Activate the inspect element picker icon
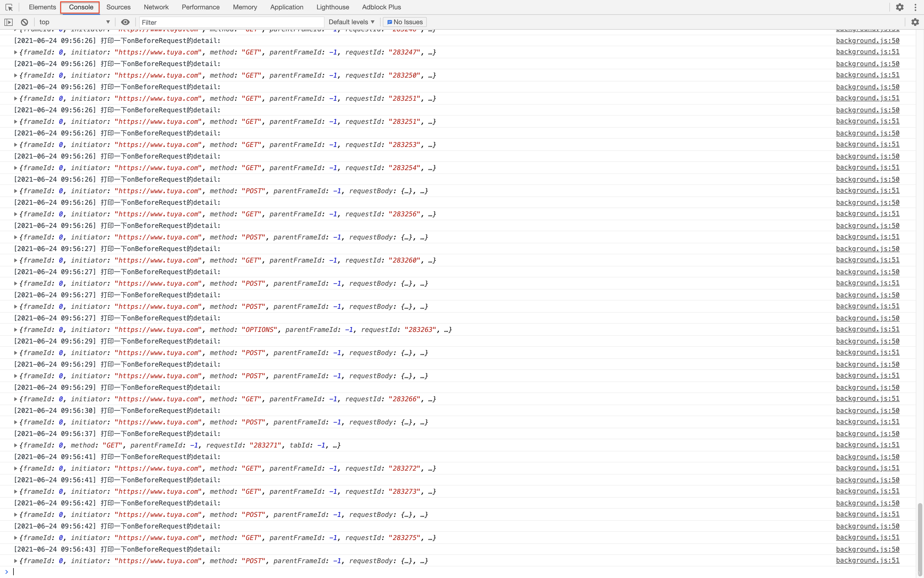Viewport: 924px width, 578px height. pos(9,7)
